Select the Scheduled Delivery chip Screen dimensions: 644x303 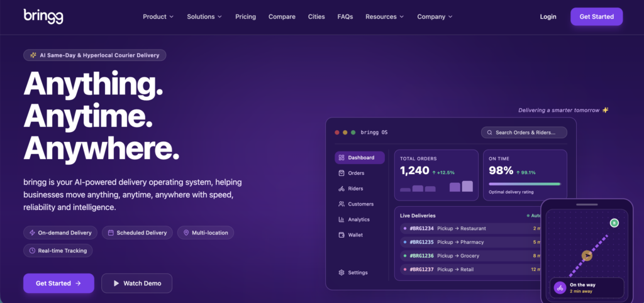click(x=137, y=233)
